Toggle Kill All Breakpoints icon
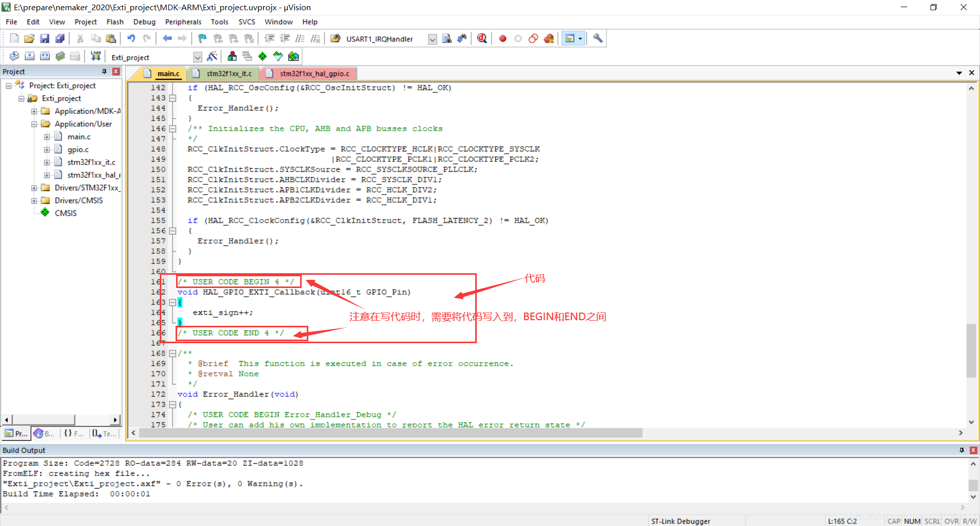The height and width of the screenshot is (526, 980). click(549, 38)
